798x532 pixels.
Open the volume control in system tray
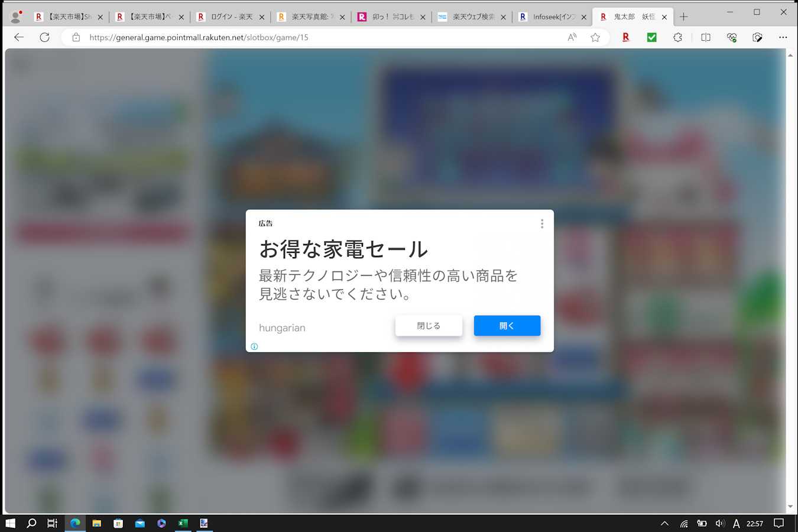(719, 523)
